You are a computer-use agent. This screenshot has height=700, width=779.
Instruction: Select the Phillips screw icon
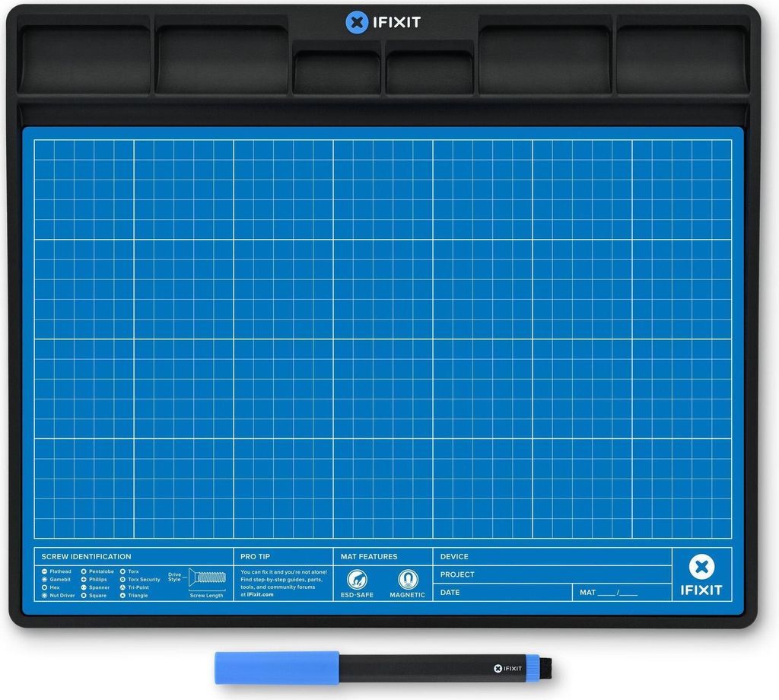click(84, 580)
